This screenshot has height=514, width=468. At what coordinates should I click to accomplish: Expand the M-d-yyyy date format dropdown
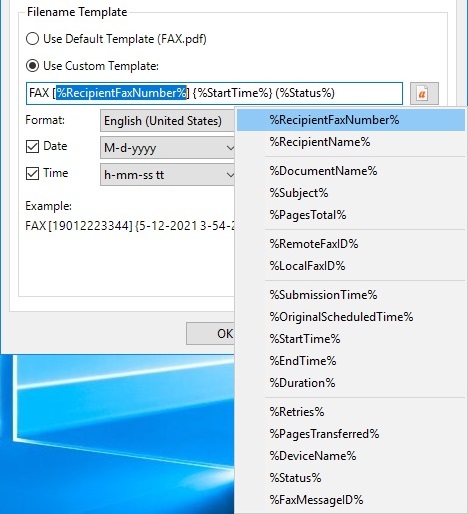167,148
